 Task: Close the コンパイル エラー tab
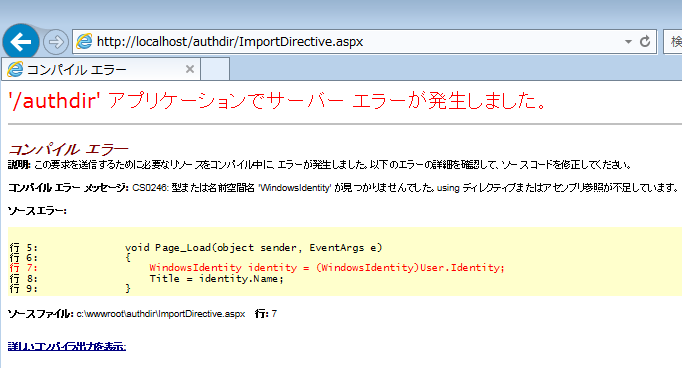pyautogui.click(x=190, y=69)
